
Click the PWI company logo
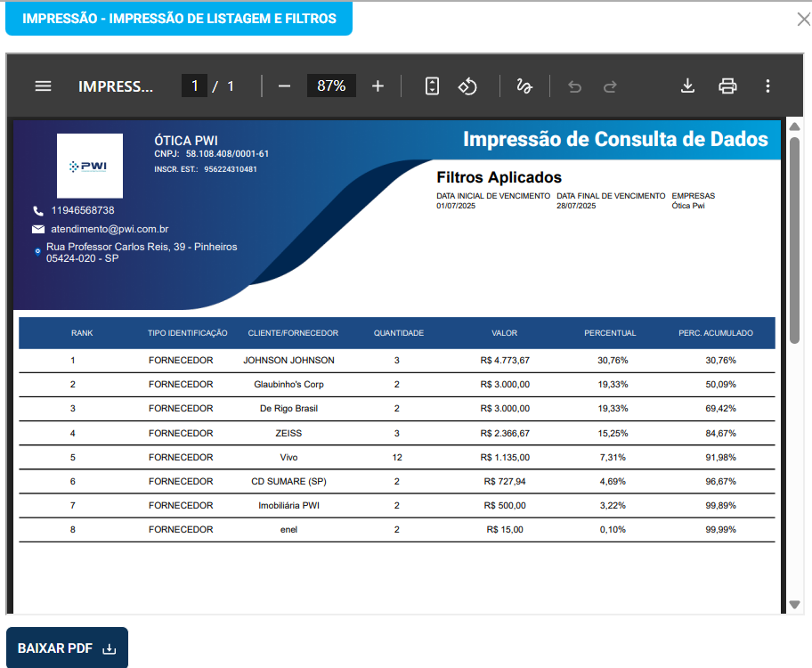tap(90, 166)
